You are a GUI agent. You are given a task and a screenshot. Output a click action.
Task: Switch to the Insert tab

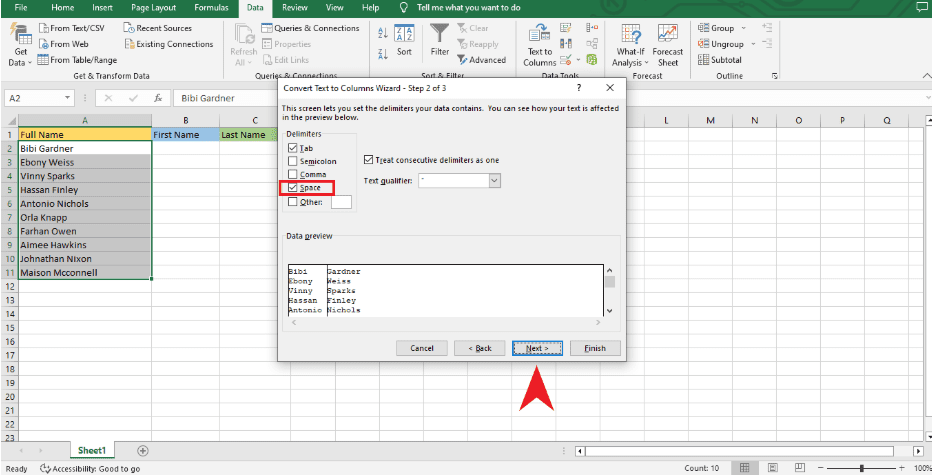click(x=103, y=8)
